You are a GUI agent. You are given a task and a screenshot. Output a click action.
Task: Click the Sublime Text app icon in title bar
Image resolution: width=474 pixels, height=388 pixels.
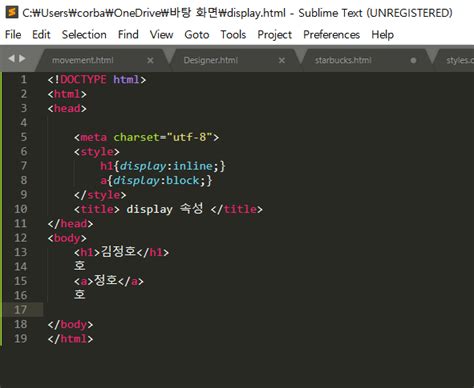12,13
